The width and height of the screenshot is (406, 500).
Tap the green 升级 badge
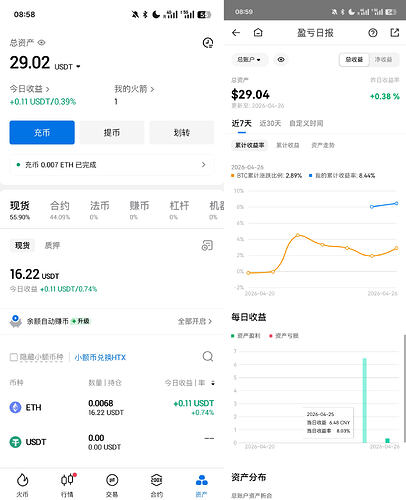80,321
